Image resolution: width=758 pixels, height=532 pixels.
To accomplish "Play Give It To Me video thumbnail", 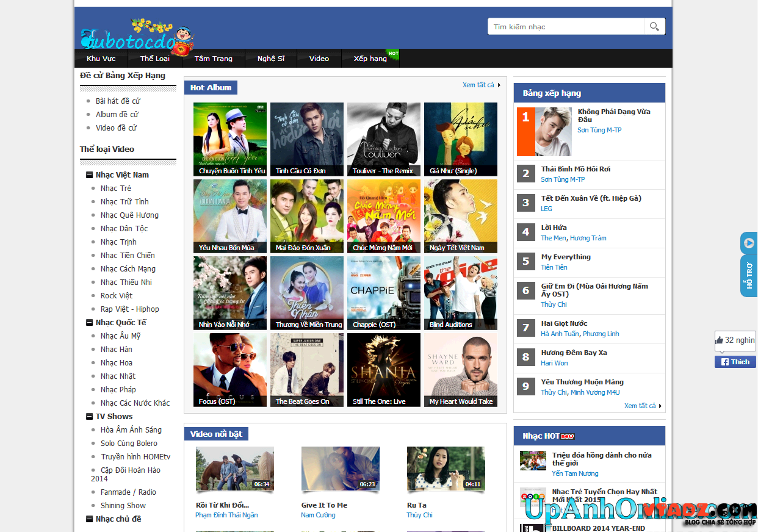I will [341, 469].
